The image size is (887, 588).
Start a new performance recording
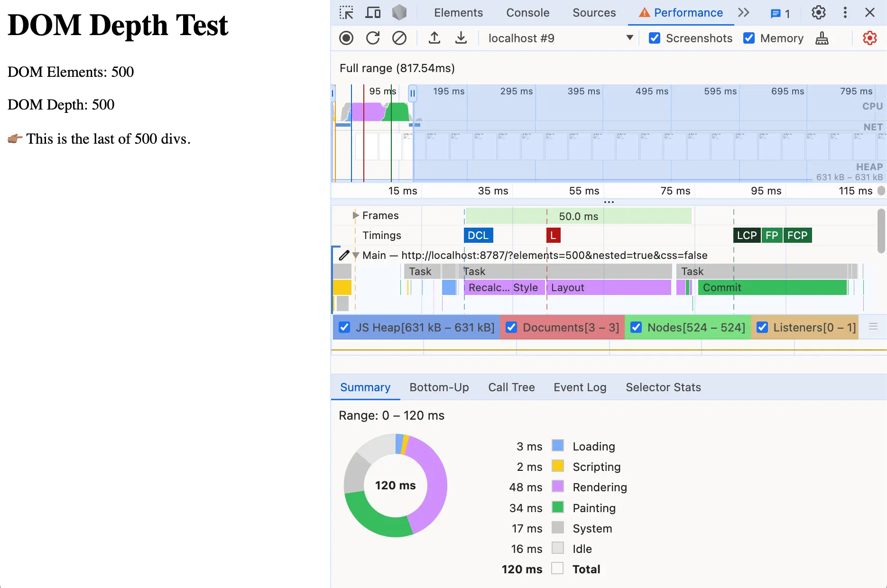tap(346, 38)
